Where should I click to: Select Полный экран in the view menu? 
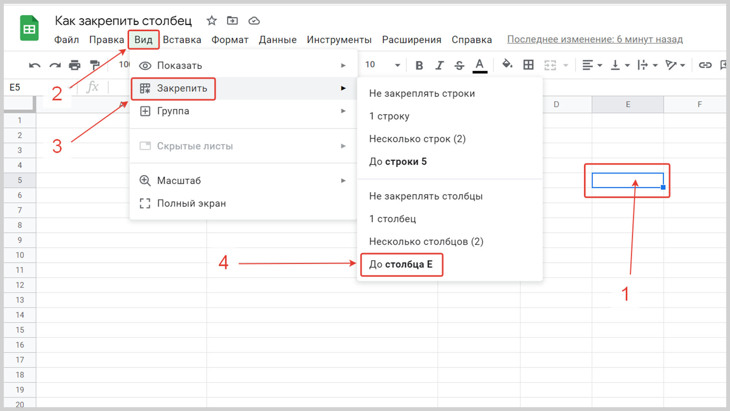[243, 203]
